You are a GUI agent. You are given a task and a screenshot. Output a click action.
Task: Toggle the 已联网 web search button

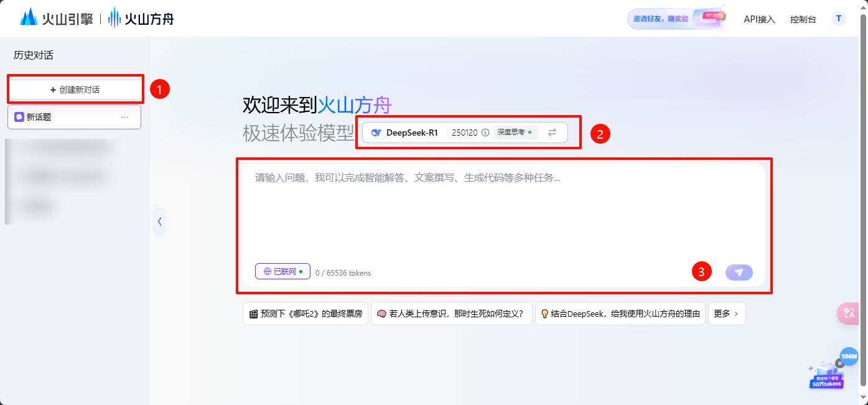pyautogui.click(x=282, y=271)
